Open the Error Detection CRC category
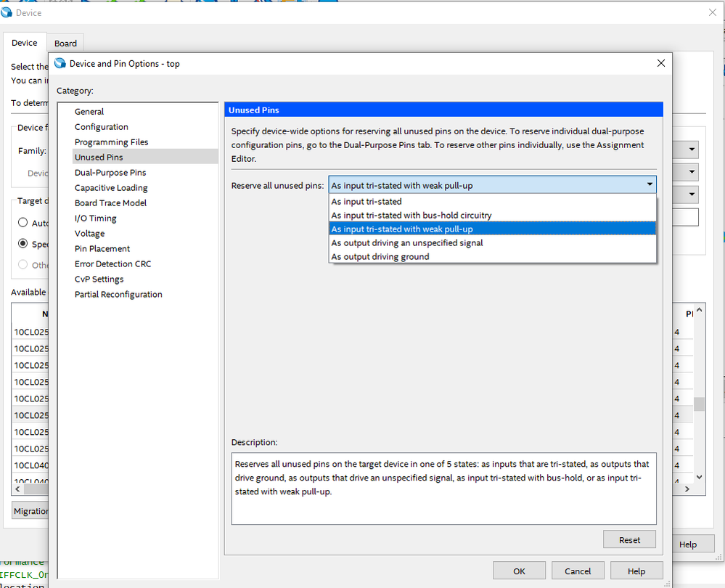 pyautogui.click(x=112, y=264)
